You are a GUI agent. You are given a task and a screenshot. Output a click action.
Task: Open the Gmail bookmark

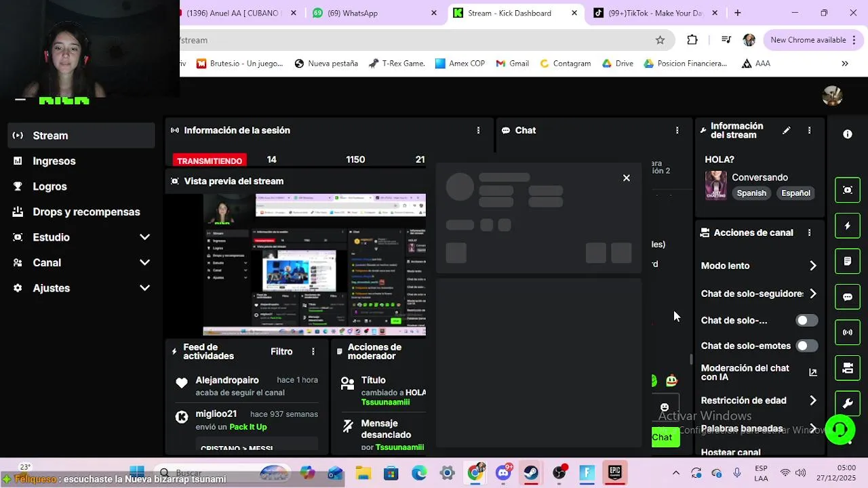[512, 64]
